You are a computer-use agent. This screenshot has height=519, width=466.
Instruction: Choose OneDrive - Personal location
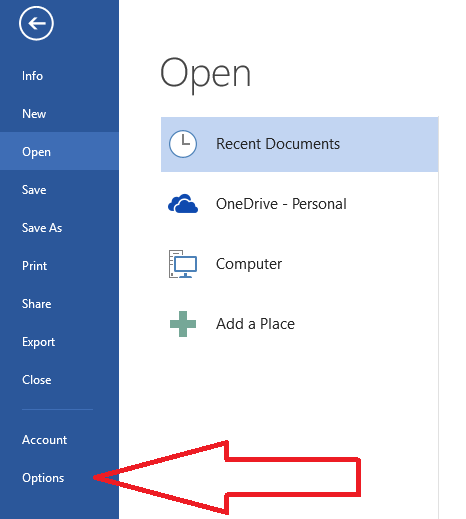(281, 204)
